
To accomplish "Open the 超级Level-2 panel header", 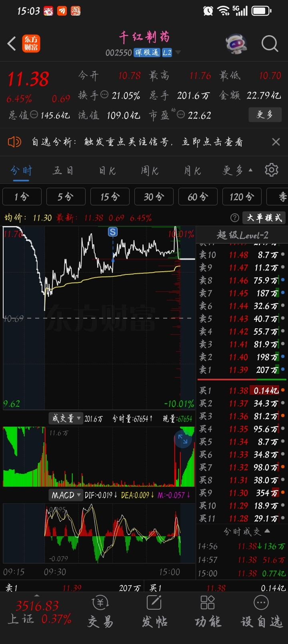I will coord(242,235).
